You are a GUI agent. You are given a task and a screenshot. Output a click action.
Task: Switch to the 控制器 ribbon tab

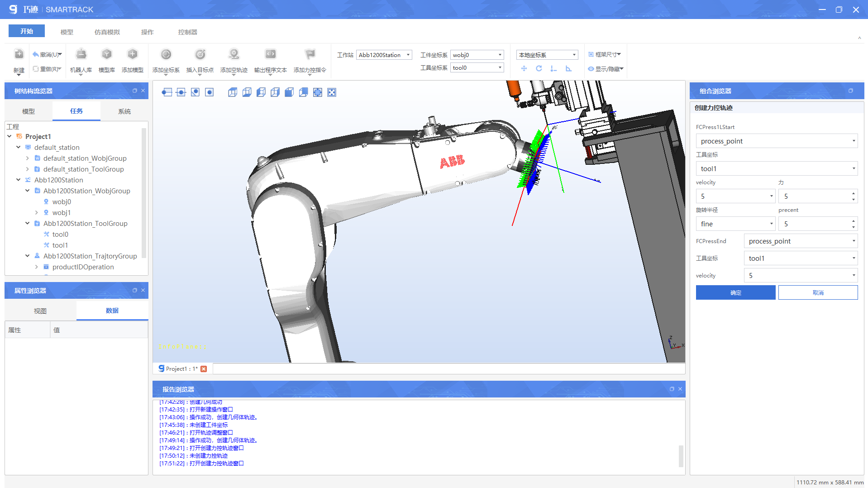point(188,32)
